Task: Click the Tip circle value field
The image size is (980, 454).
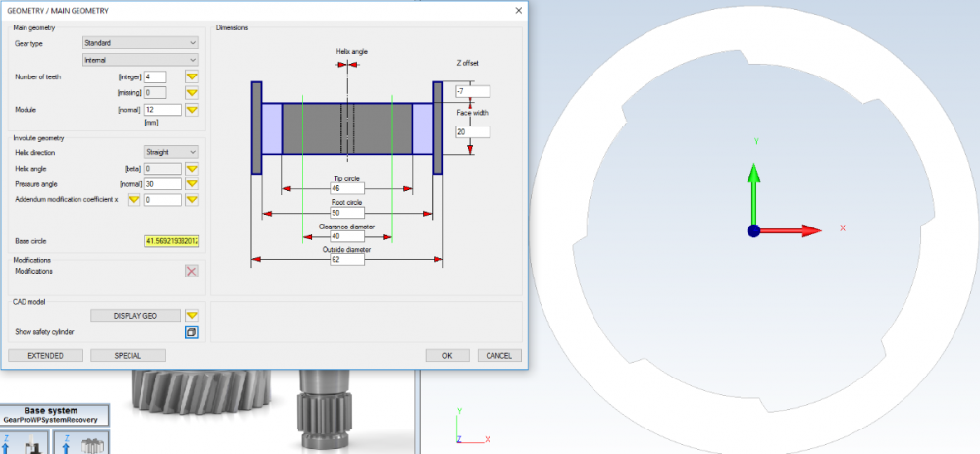Action: [347, 188]
